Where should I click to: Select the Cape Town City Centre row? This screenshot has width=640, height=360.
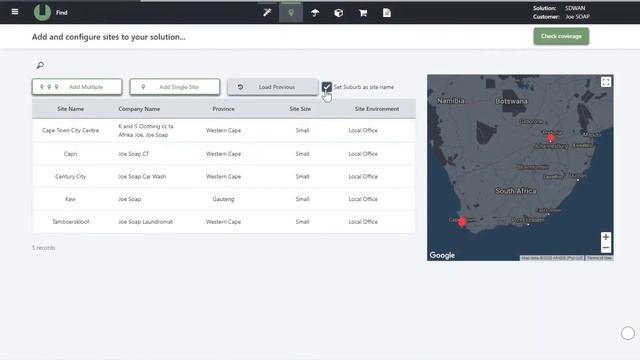click(224, 131)
